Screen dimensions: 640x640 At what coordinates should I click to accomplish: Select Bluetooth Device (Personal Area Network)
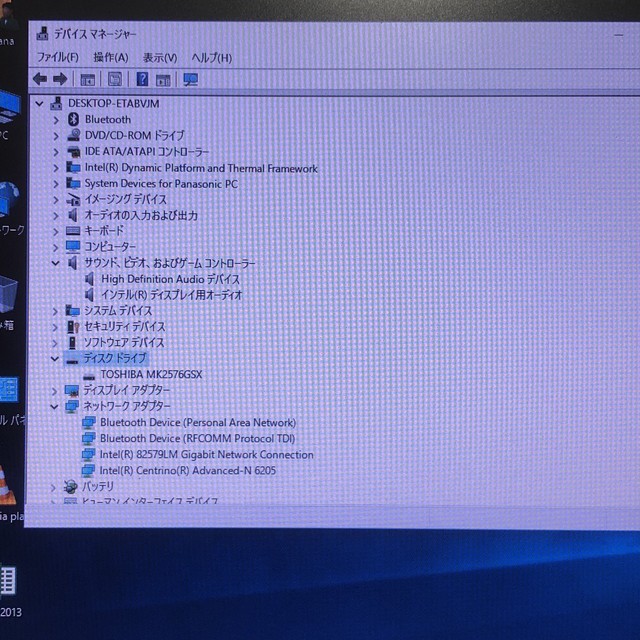pyautogui.click(x=198, y=422)
